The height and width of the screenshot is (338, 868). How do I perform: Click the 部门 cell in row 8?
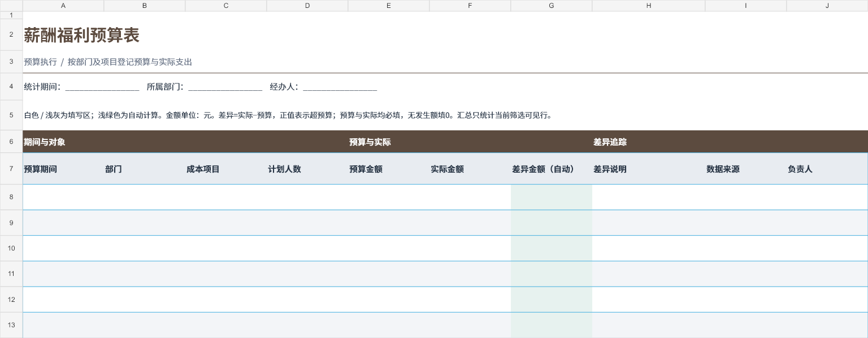145,197
